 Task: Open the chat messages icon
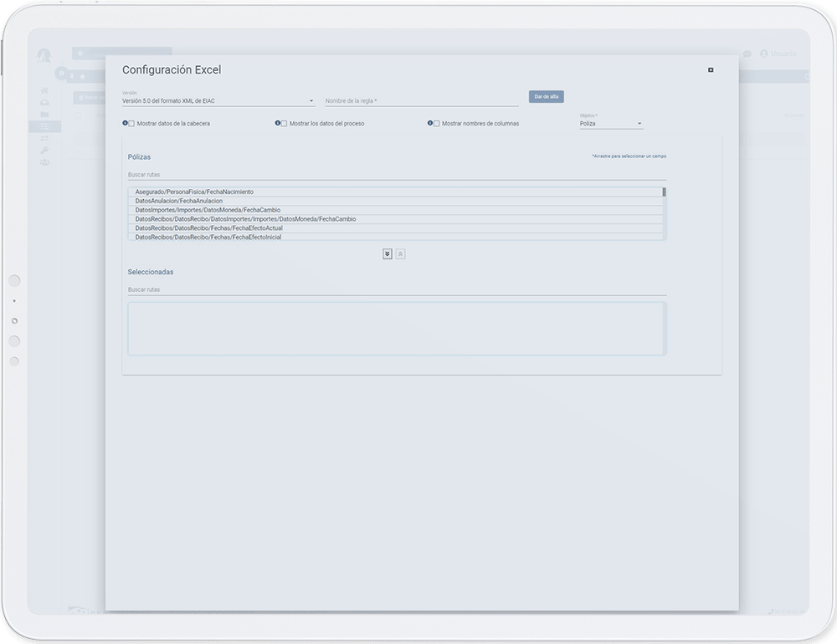[747, 54]
